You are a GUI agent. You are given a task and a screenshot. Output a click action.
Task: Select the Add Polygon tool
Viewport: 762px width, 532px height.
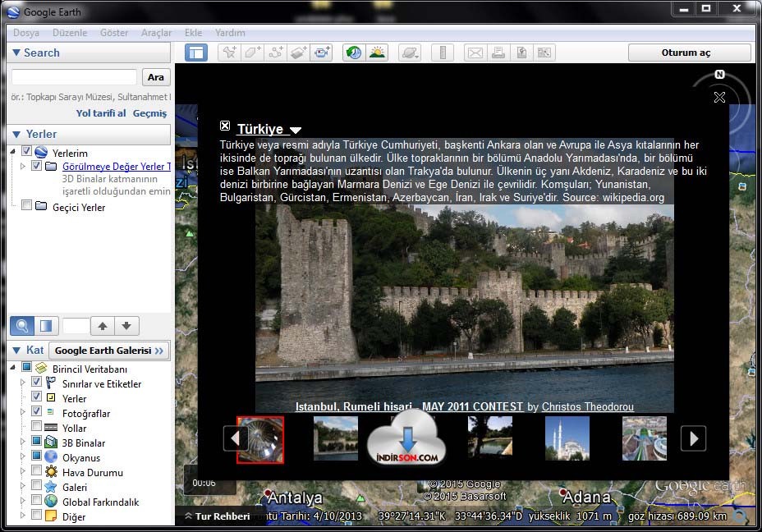253,53
